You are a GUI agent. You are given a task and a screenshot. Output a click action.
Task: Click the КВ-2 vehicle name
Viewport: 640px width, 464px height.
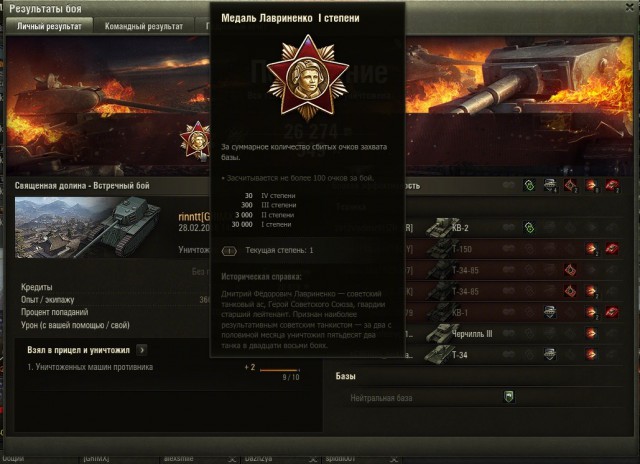[460, 228]
